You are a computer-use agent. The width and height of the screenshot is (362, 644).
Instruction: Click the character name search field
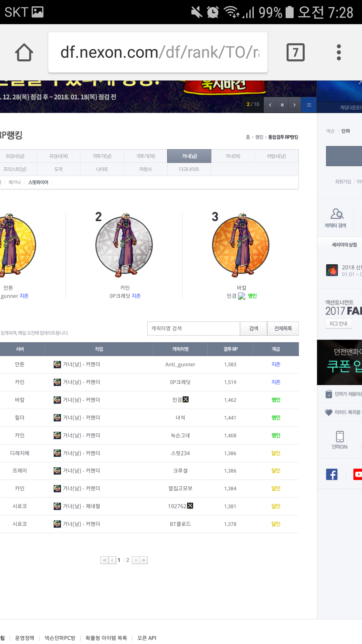coord(193,328)
